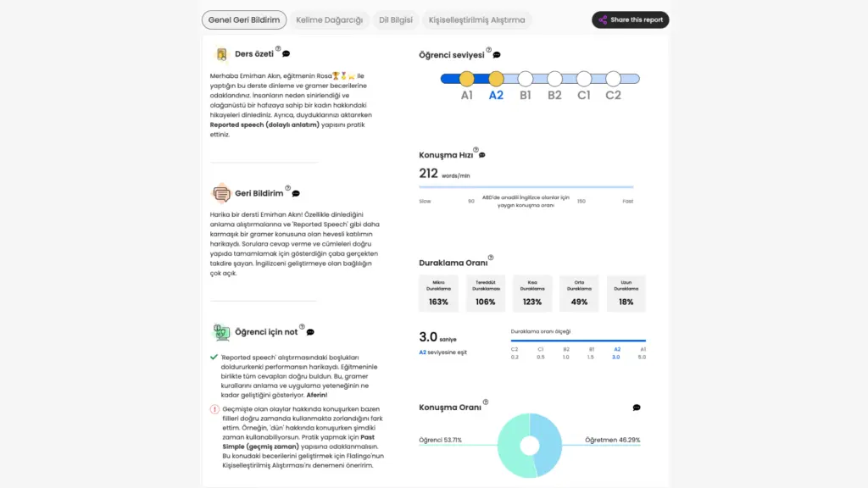Click the help icon beside Öğrenci seviyesi
868x488 pixels.
489,50
